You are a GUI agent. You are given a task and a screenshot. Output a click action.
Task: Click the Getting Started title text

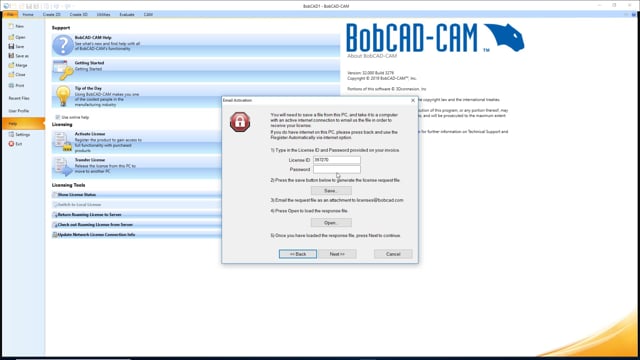click(x=89, y=63)
